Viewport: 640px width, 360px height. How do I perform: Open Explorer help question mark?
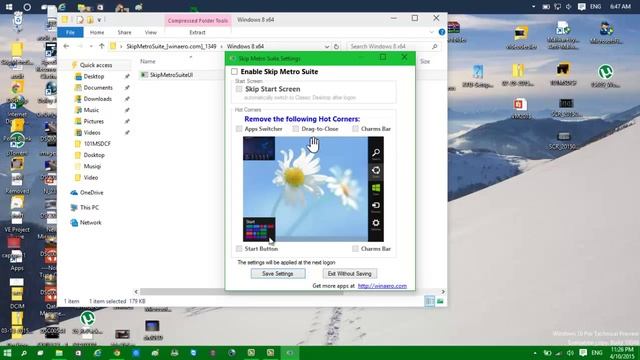coord(442,32)
